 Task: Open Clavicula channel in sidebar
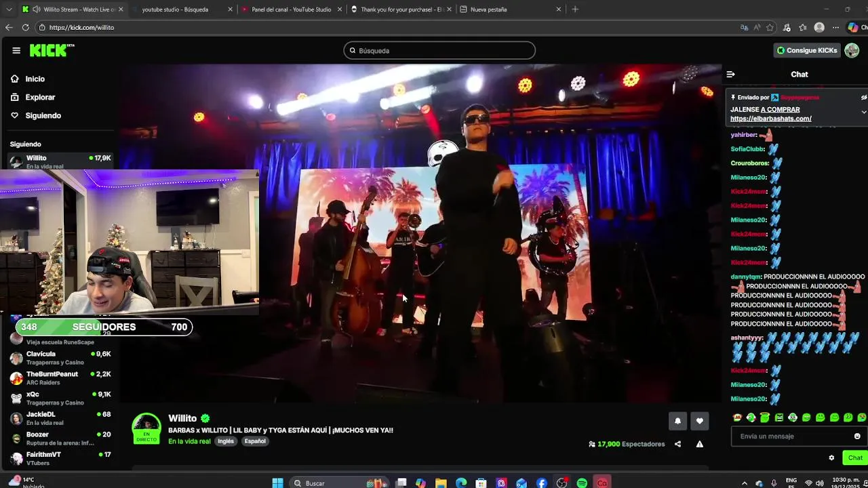pos(60,358)
